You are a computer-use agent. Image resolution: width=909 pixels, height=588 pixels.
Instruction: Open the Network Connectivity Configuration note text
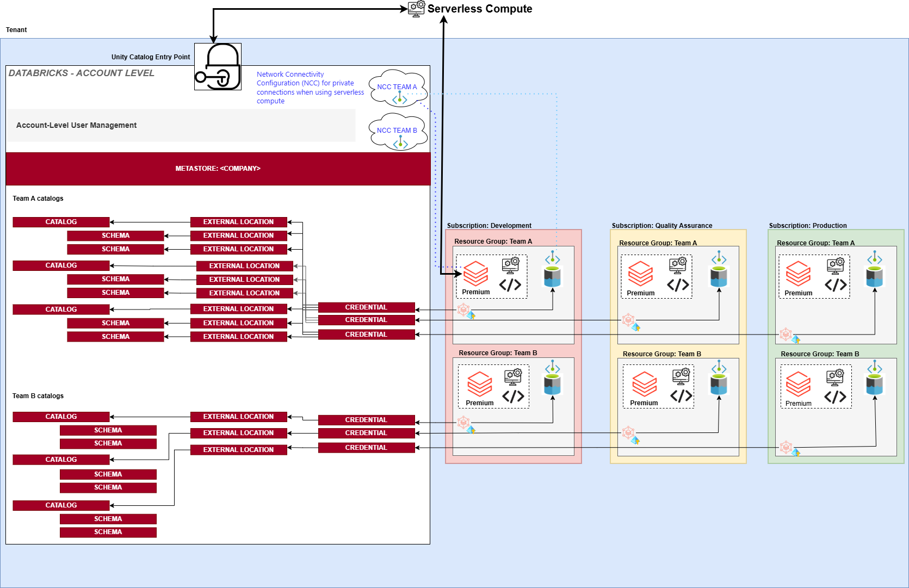310,88
